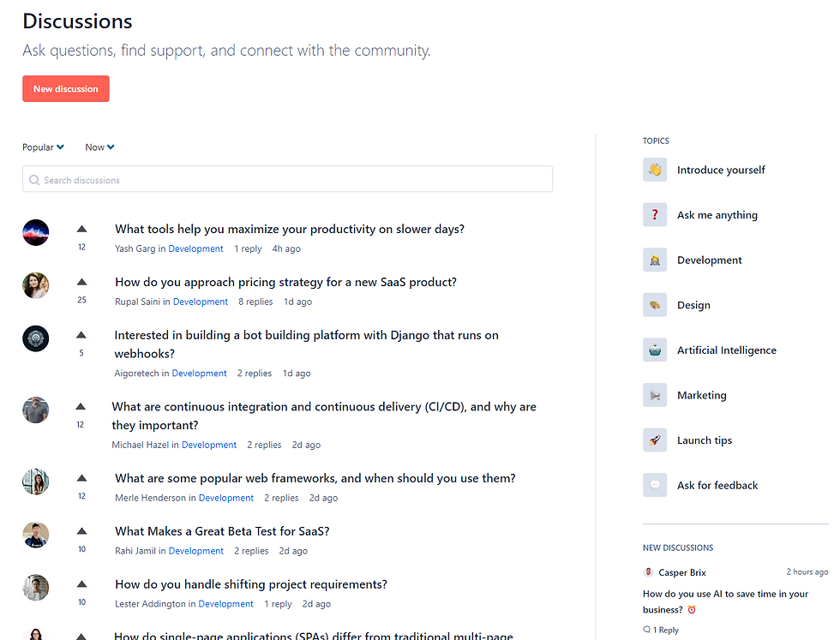
Task: Upvote the CI/CD discussion
Action: pyautogui.click(x=81, y=406)
